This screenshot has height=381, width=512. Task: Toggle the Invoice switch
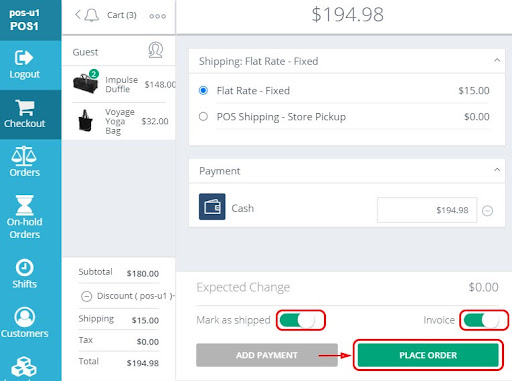(482, 320)
